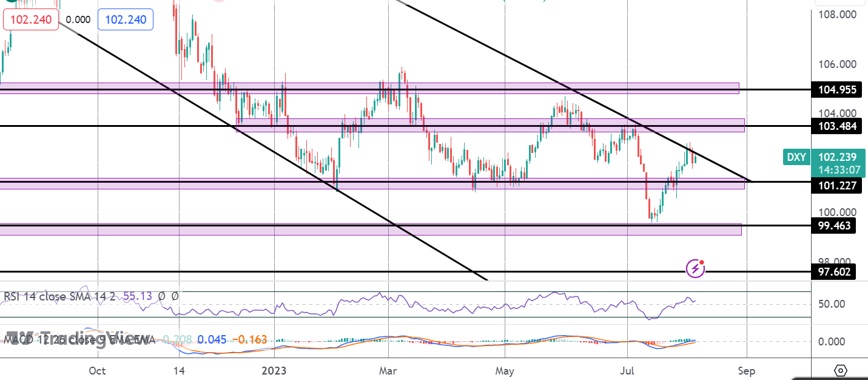This screenshot has height=380, width=868.
Task: Select the purple rectangle zone around 103.484
Action: pyautogui.click(x=490, y=125)
